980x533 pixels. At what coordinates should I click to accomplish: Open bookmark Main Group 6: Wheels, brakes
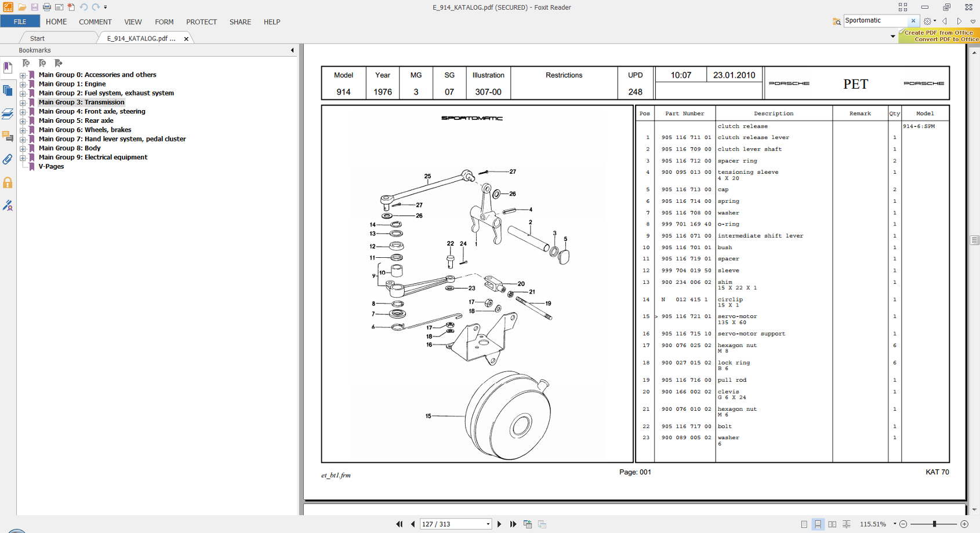pos(85,130)
